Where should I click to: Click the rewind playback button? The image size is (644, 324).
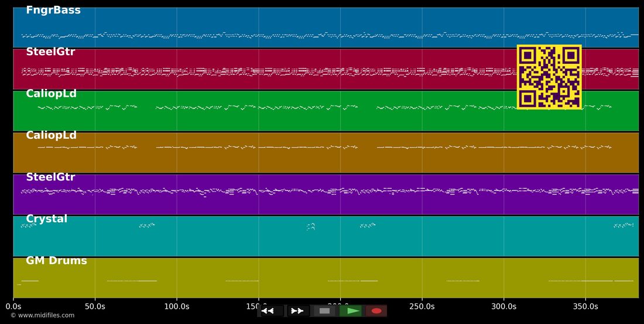(268, 311)
